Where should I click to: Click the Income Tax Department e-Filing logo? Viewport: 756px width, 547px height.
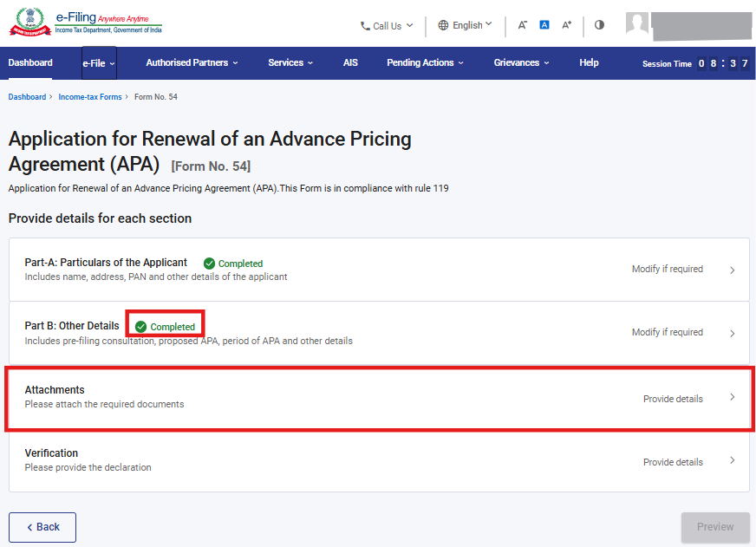point(85,23)
